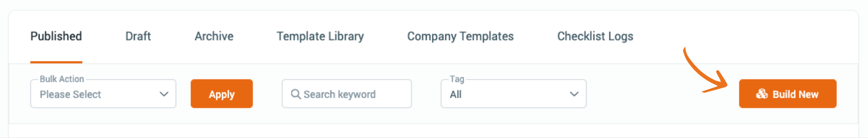The image size is (868, 138).
Task: Expand the Bulk Action chevron arrow
Action: (x=164, y=94)
